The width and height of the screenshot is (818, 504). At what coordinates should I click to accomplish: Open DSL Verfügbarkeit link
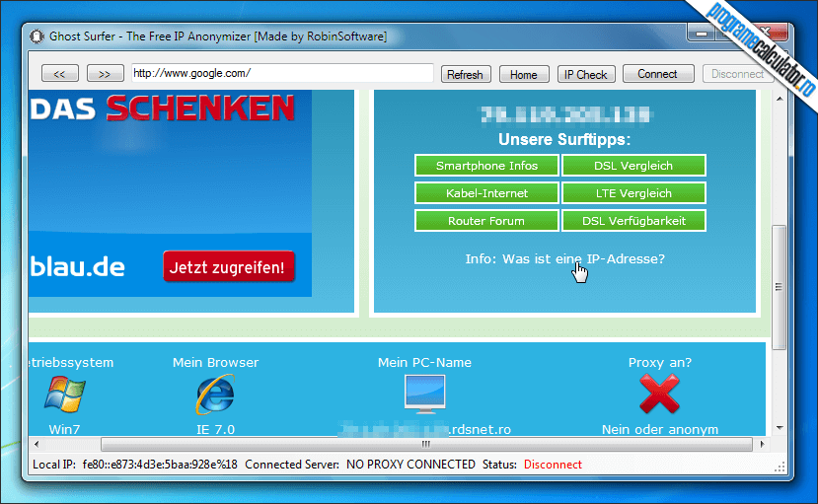tap(633, 221)
